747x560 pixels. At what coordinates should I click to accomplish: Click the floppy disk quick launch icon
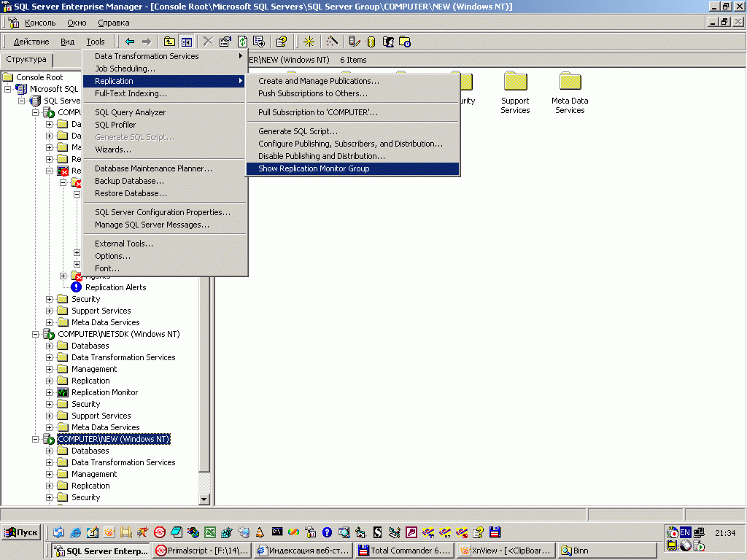(x=495, y=532)
